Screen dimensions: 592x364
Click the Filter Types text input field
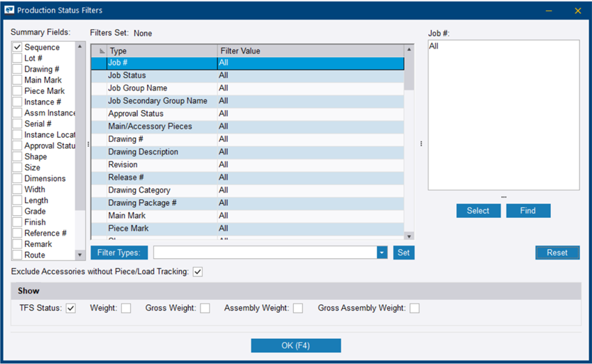click(x=265, y=253)
